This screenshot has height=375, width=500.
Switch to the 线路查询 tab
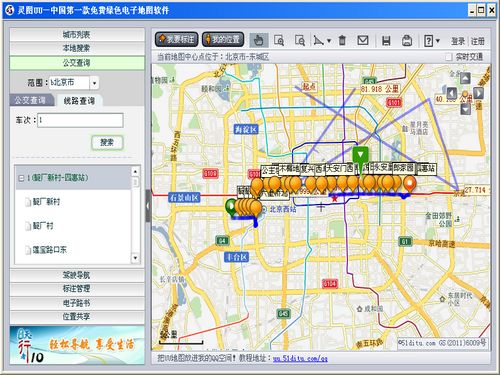point(79,101)
